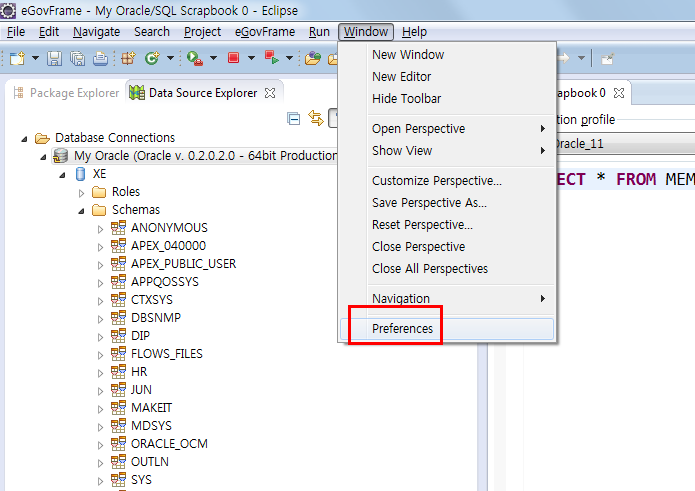Select Close Perspective entry
Image resolution: width=695 pixels, height=491 pixels.
(x=447, y=246)
